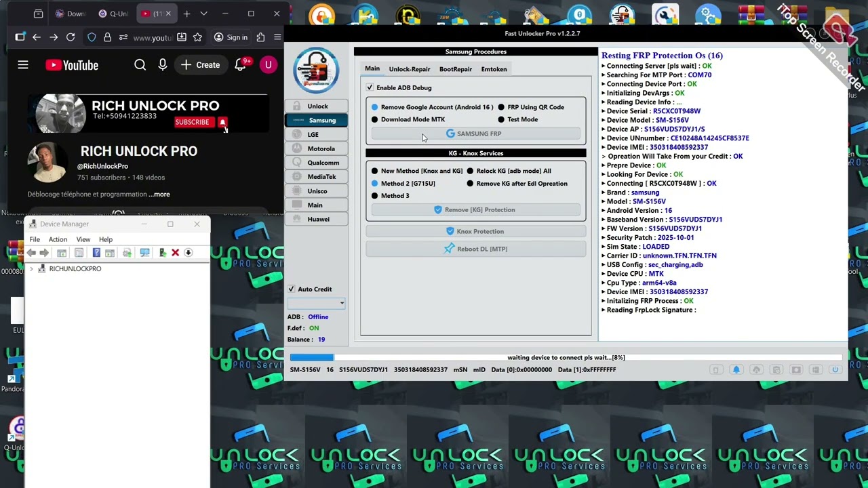This screenshot has width=868, height=488.
Task: Switch to the Emtoken tab
Action: pos(494,69)
